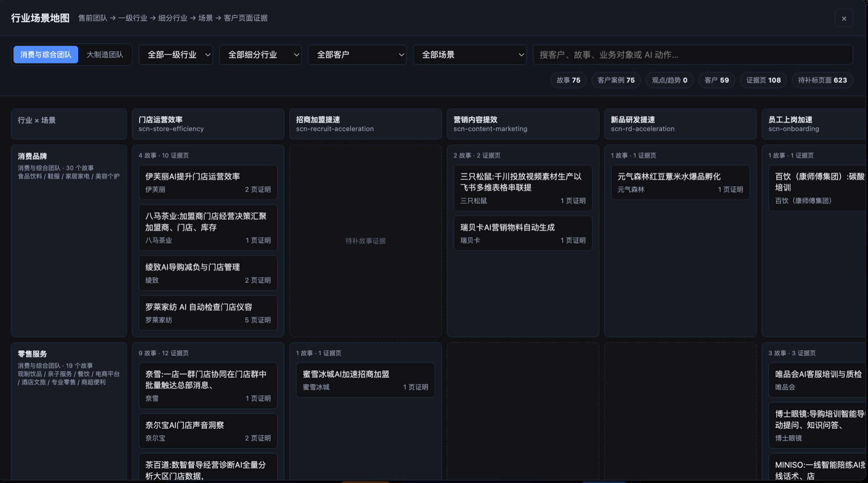Viewport: 868px width, 483px height.
Task: Open the 全部一级行业 dropdown
Action: 176,55
